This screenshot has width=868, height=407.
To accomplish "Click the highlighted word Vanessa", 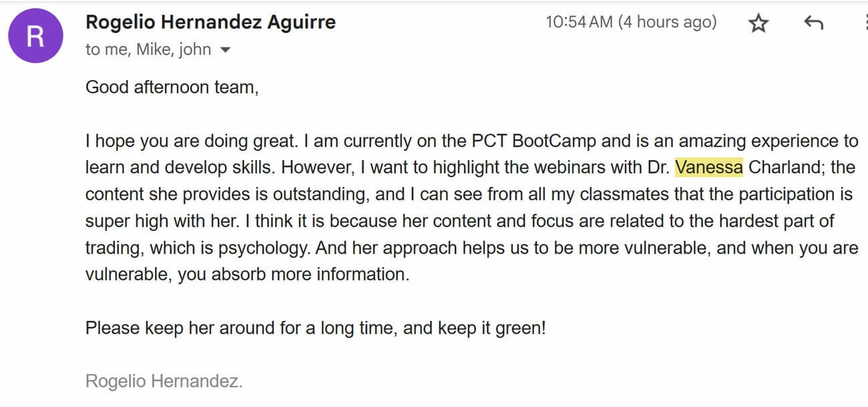I will coord(709,167).
